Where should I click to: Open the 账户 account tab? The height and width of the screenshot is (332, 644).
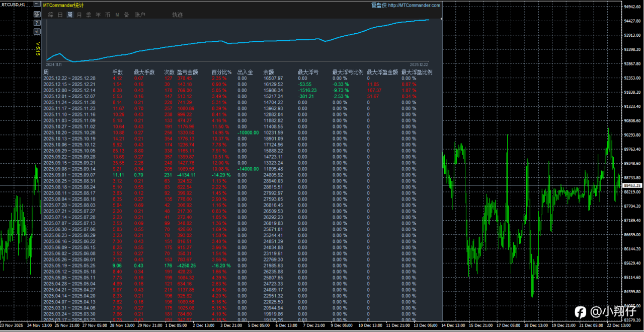(x=140, y=15)
